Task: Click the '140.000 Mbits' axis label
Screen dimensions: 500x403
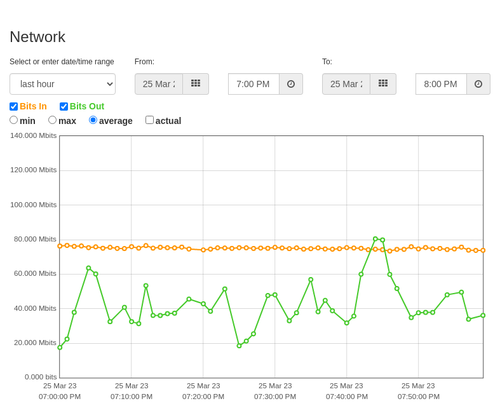Action: click(x=33, y=135)
